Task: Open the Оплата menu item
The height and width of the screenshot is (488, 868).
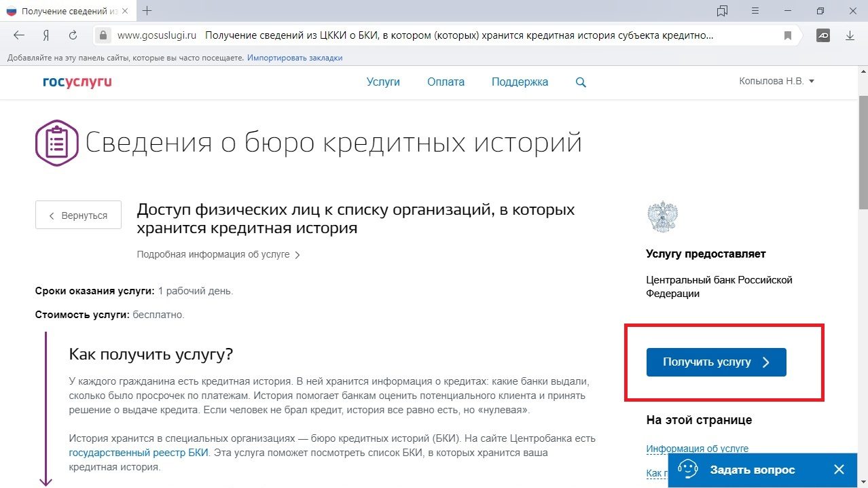Action: click(x=446, y=82)
